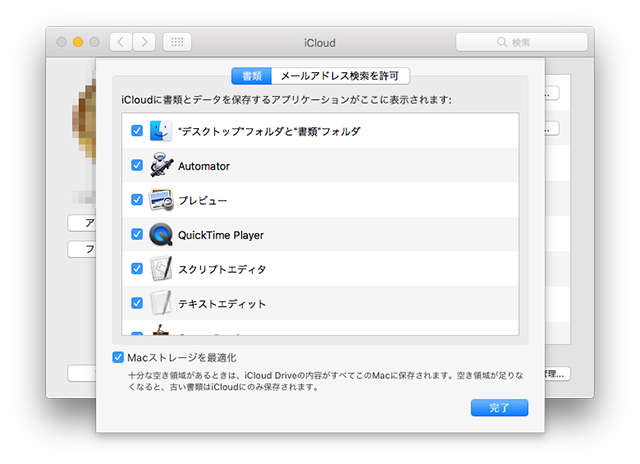Click the QuickTime Player icon

pos(161,234)
